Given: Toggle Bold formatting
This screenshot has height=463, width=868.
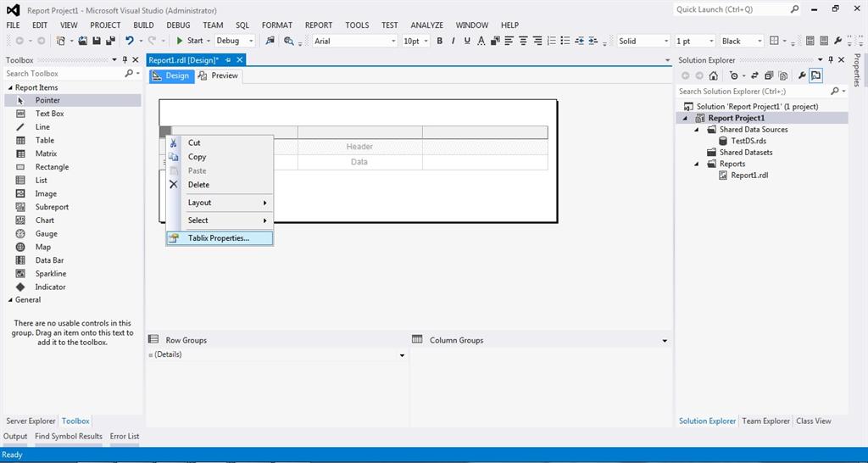Looking at the screenshot, I should coord(440,41).
